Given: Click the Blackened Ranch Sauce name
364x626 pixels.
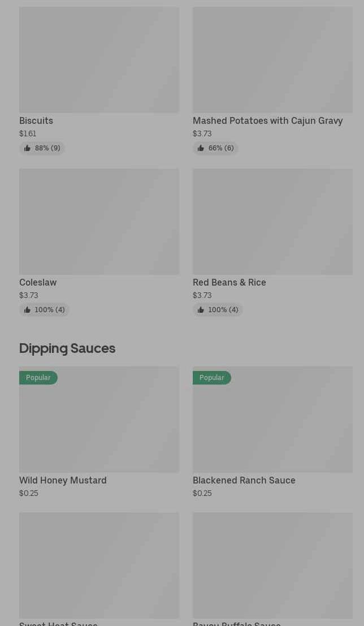Looking at the screenshot, I should (244, 480).
